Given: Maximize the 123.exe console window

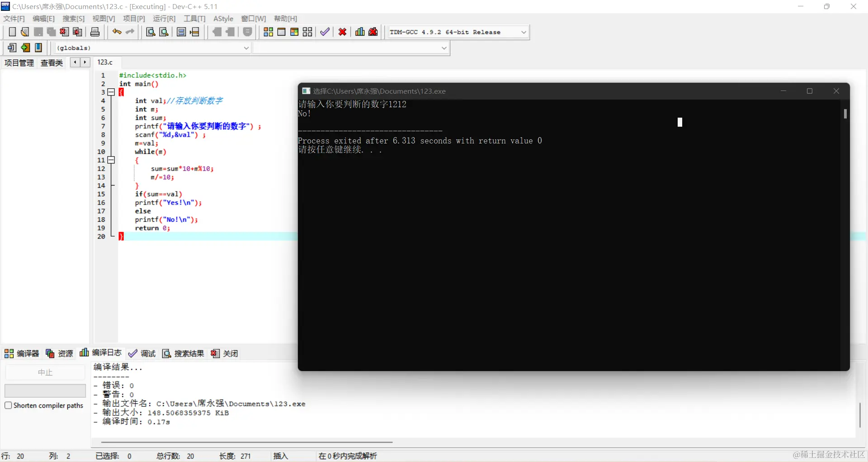Looking at the screenshot, I should coord(810,91).
